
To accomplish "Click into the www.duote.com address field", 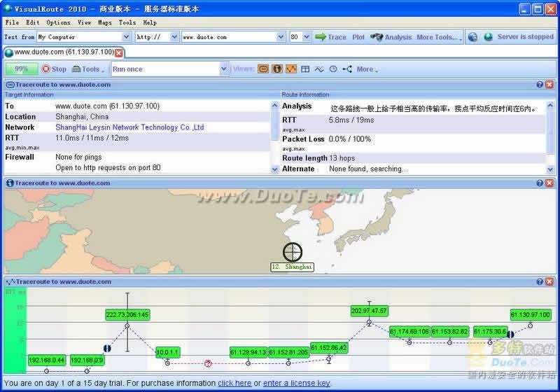I will point(230,37).
